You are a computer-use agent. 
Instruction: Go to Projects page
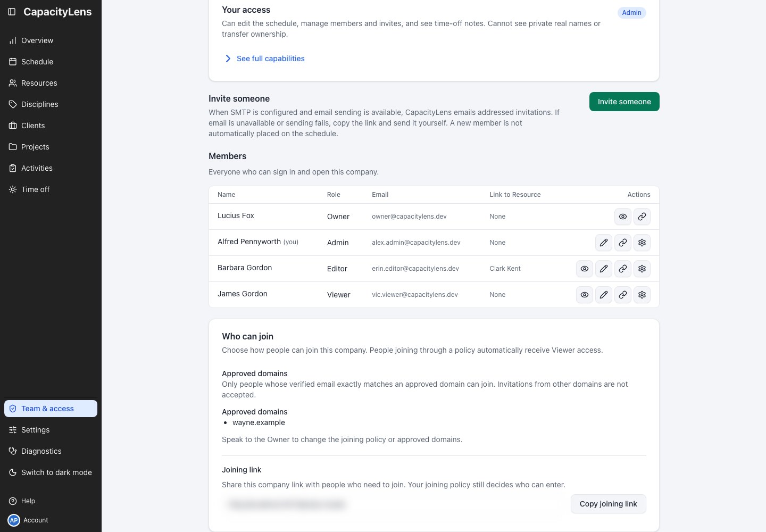pyautogui.click(x=51, y=147)
